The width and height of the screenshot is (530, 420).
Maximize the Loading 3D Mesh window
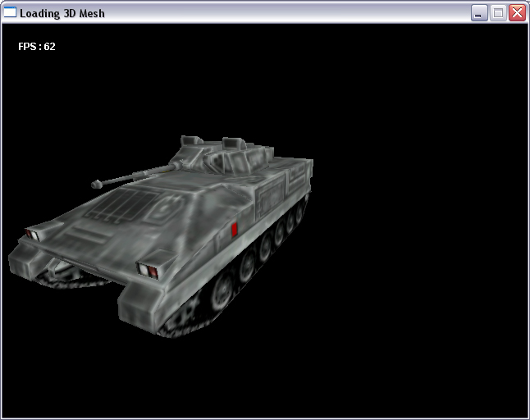(498, 13)
